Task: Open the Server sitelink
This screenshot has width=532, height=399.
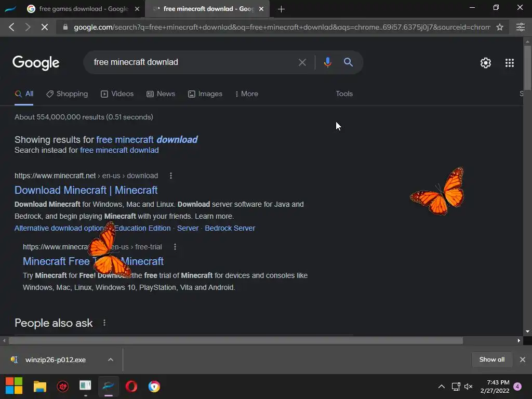Action: click(x=188, y=228)
